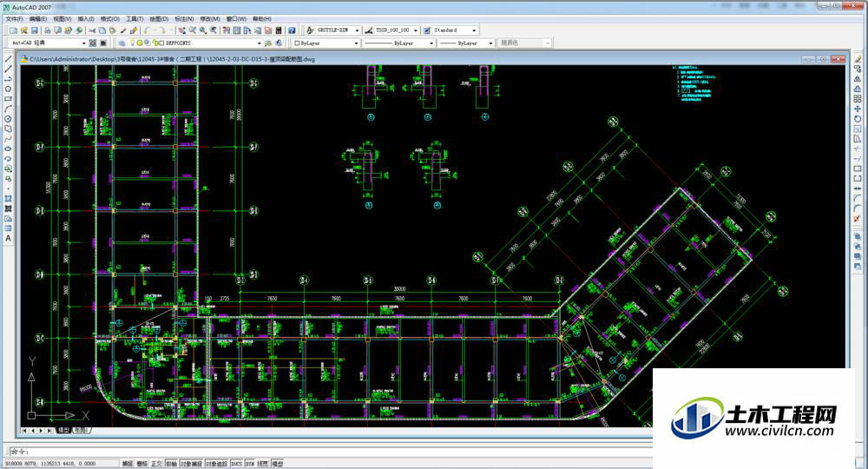
Task: Switch to the 布局1 layout tab
Action: point(81,430)
